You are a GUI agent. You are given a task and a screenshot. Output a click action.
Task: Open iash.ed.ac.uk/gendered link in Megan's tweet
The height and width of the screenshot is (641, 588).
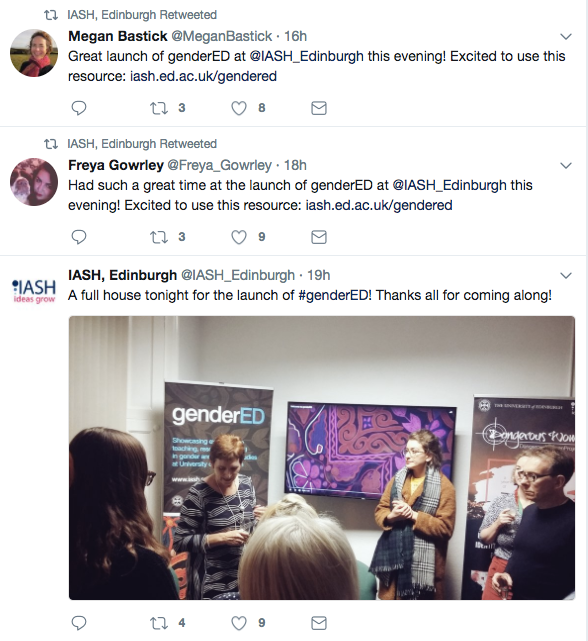coord(203,76)
